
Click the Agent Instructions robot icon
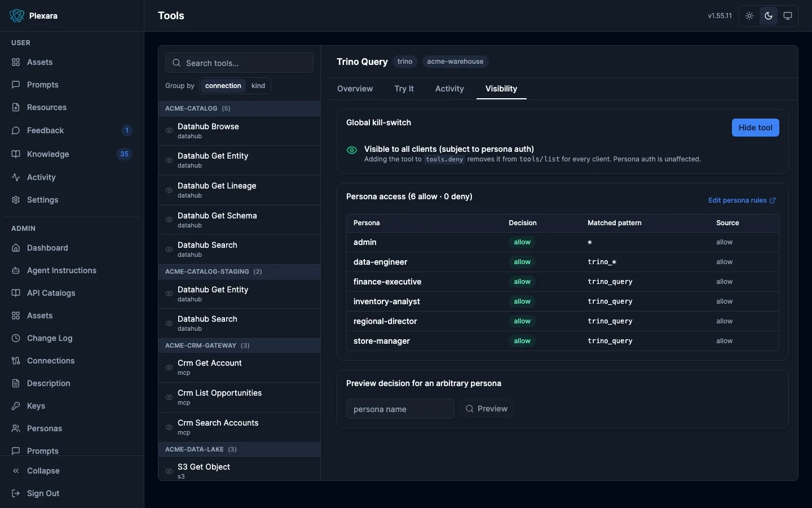coord(16,270)
